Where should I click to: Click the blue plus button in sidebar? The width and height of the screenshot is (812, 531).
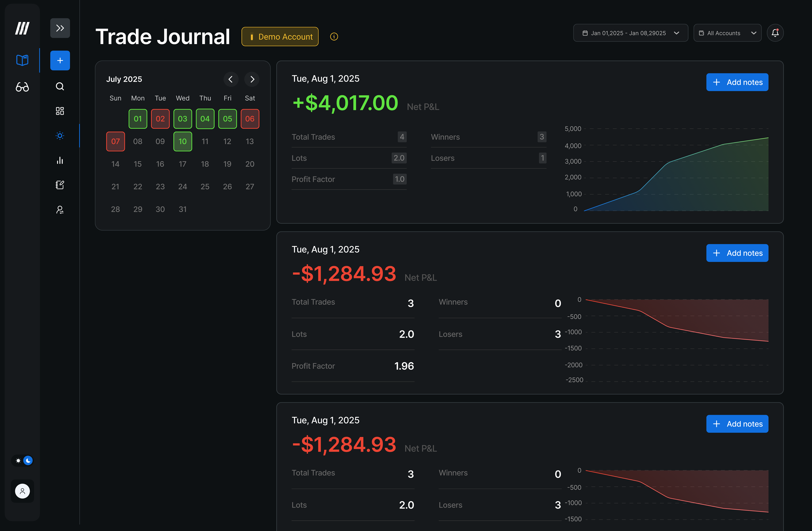pyautogui.click(x=60, y=60)
